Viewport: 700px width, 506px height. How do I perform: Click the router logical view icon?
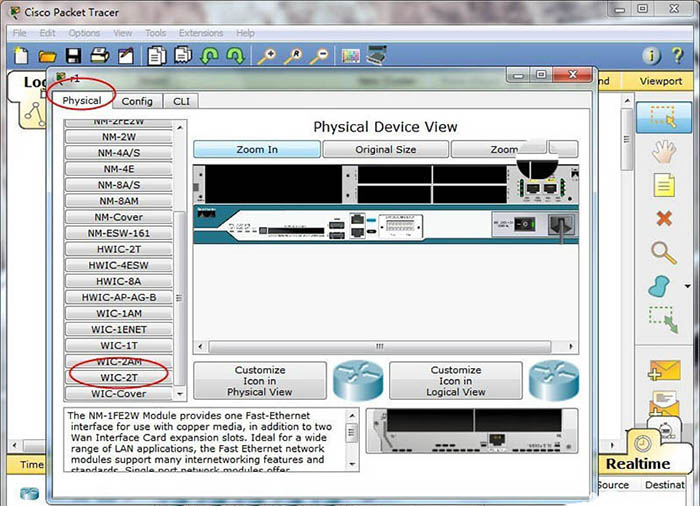(554, 381)
